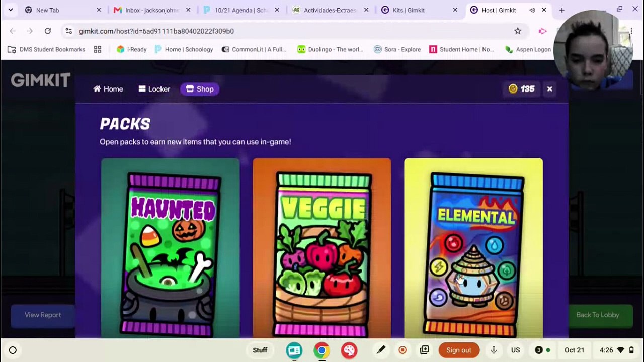The height and width of the screenshot is (362, 644).
Task: Open the Haunted pack
Action: click(x=170, y=248)
